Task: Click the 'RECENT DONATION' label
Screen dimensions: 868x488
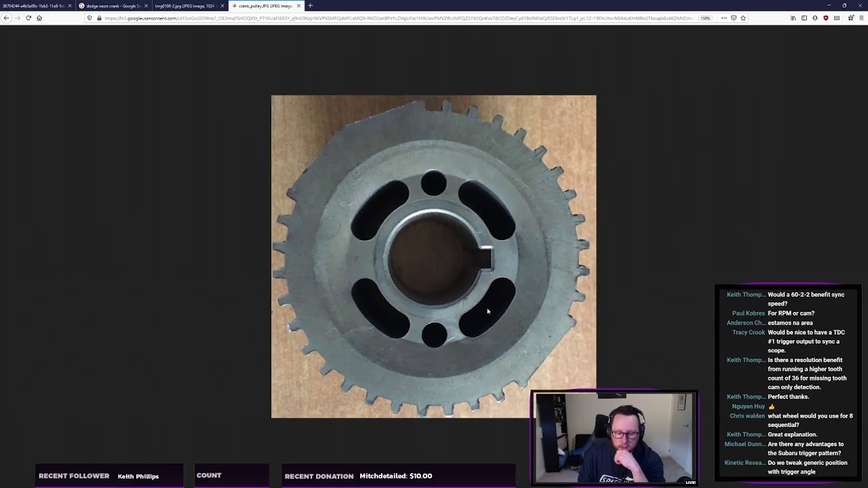Action: (x=319, y=476)
